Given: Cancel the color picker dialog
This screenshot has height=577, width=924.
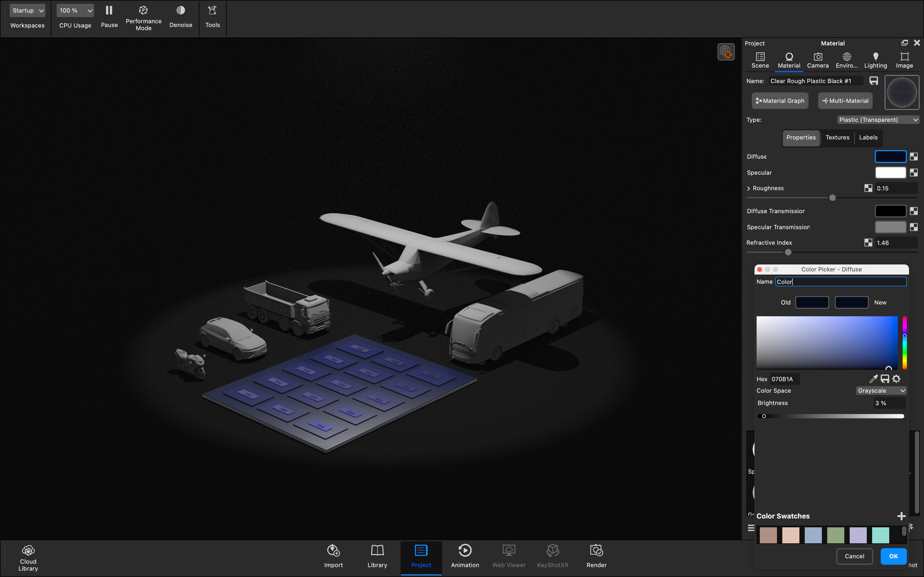Looking at the screenshot, I should point(854,556).
